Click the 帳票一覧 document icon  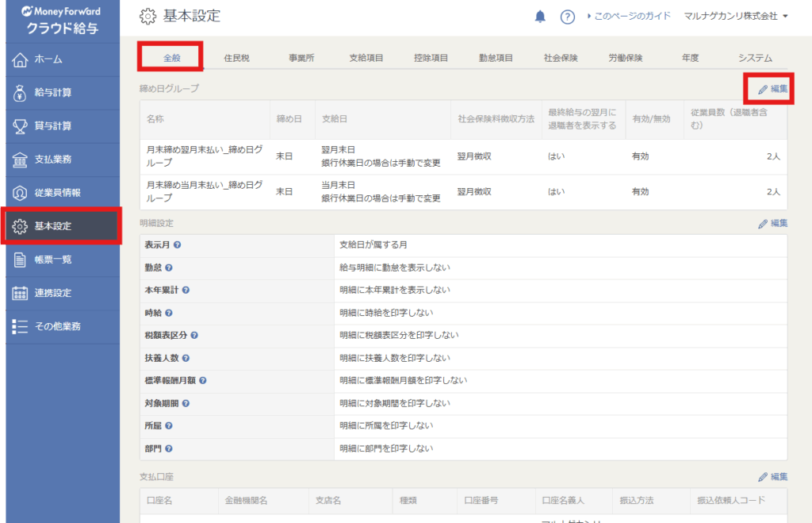(x=21, y=260)
